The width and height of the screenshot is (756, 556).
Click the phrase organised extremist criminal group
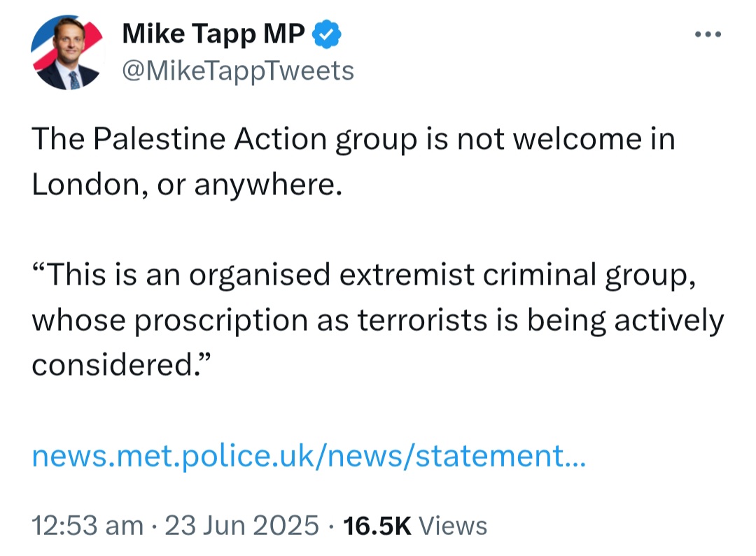(x=442, y=275)
